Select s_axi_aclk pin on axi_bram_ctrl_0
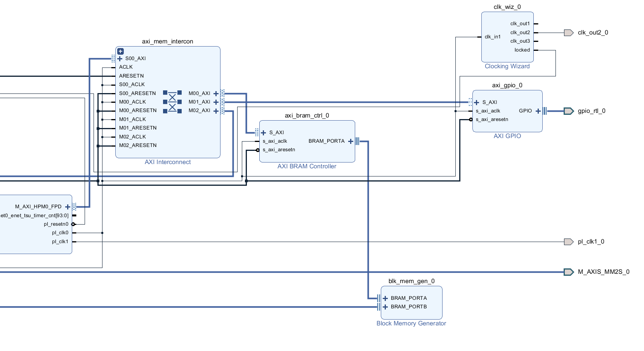This screenshot has height=351, width=644. point(275,141)
